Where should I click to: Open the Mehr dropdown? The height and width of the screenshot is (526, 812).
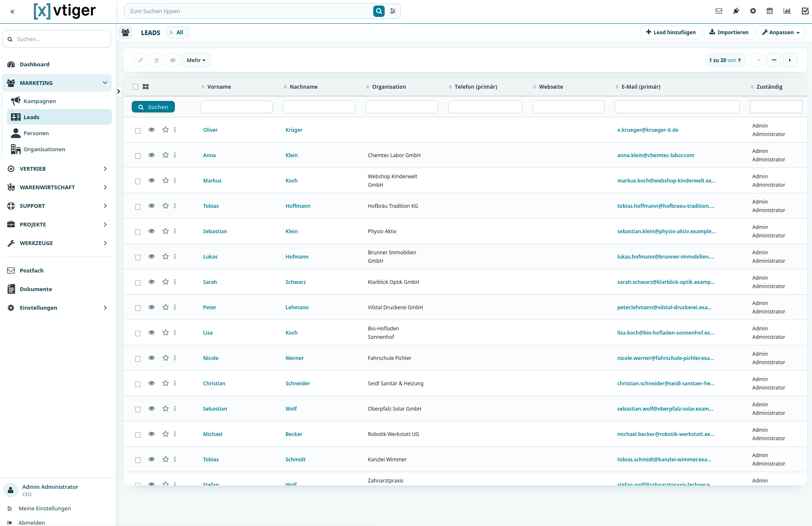tap(196, 60)
